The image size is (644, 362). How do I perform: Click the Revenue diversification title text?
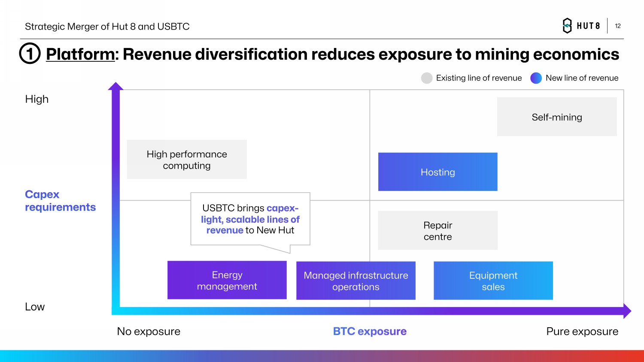371,54
